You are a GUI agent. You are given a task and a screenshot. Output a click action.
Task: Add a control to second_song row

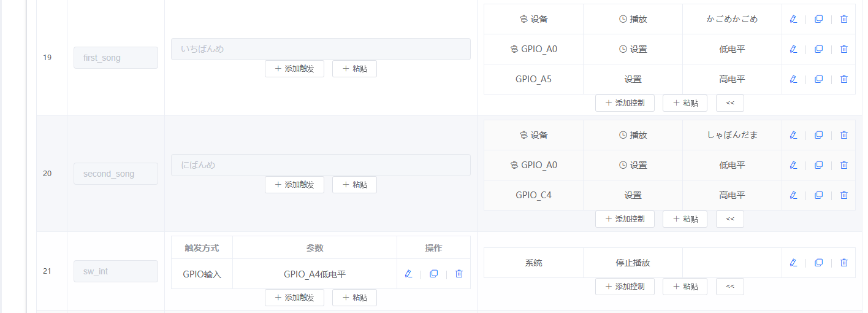tap(625, 219)
